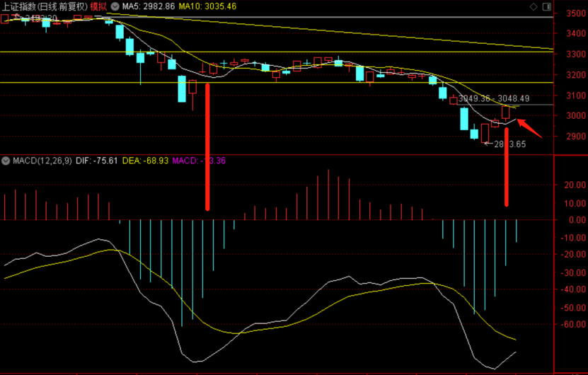Click the 上证指数(日线.前复权) chart title
Screen dimensions: 588x375
[45, 6]
